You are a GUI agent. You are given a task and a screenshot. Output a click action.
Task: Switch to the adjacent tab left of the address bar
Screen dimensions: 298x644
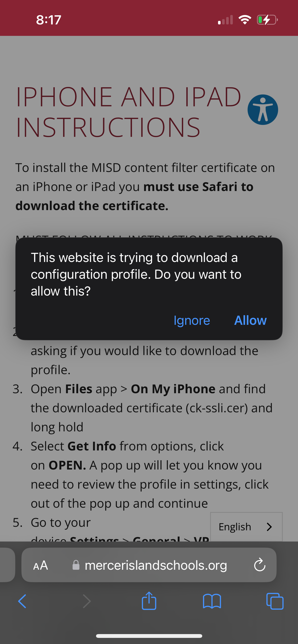click(x=6, y=565)
